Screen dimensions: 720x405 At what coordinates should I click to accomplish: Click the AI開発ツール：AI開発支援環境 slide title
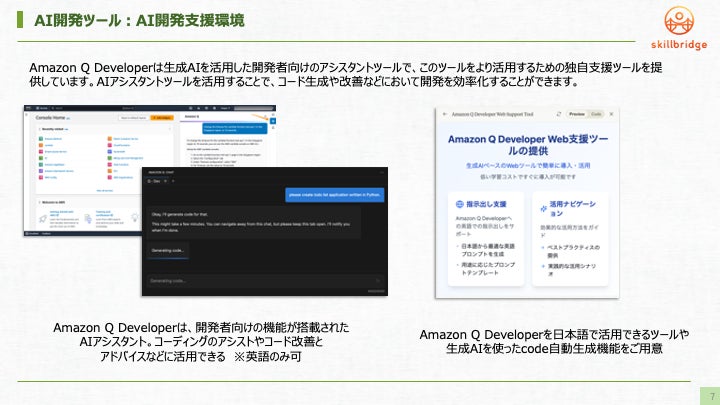pyautogui.click(x=139, y=20)
